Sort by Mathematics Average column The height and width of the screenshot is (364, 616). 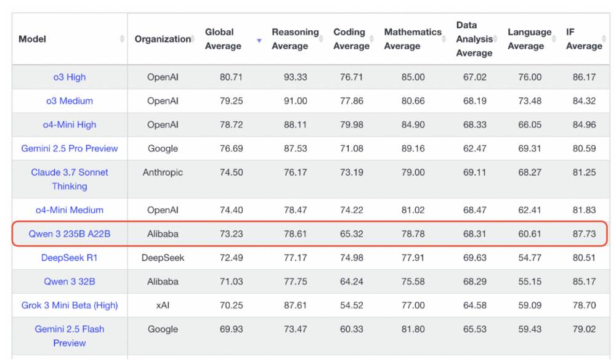click(413, 39)
